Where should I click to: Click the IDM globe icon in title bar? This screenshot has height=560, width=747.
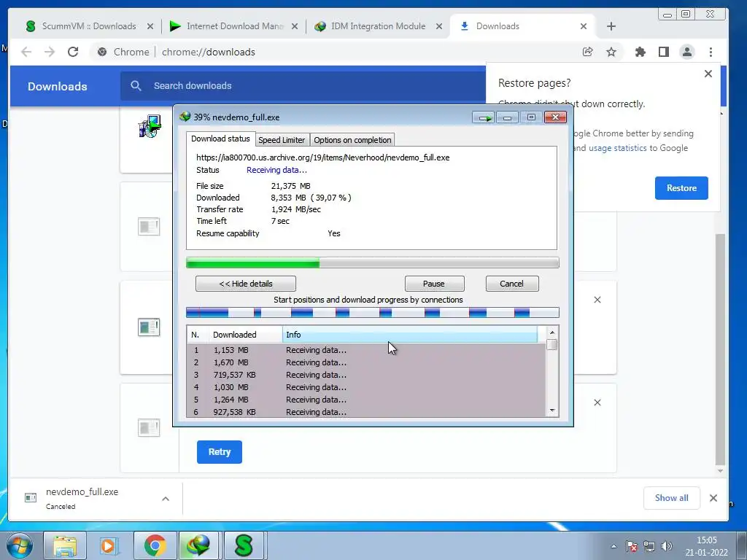pos(185,117)
